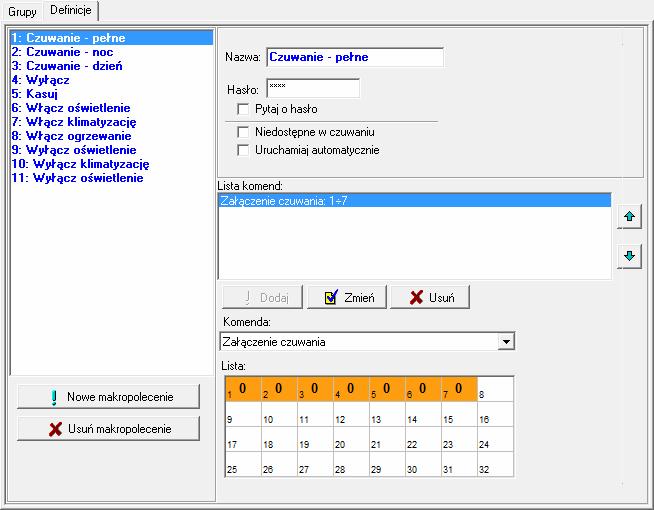The height and width of the screenshot is (510, 654).
Task: Toggle orange partition cell 1
Action: coord(243,389)
